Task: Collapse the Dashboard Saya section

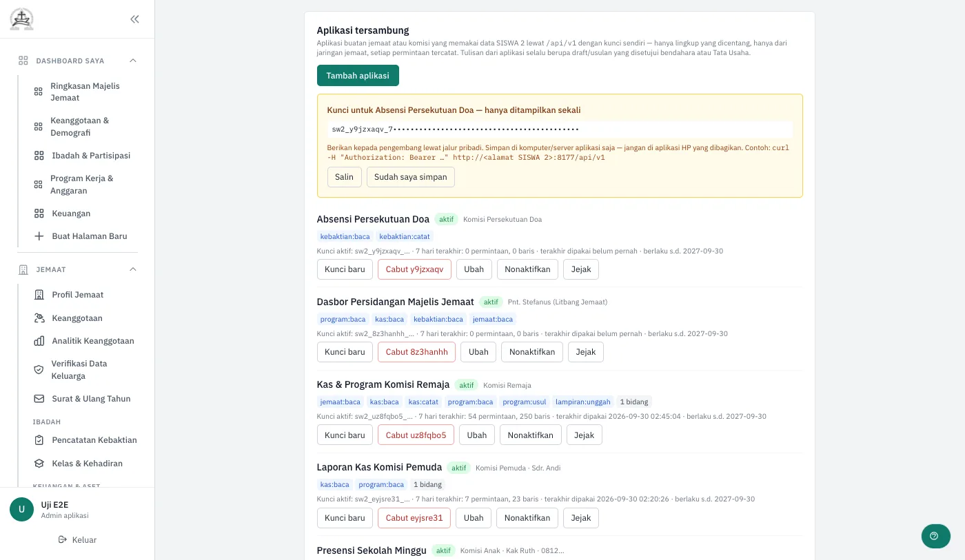Action: (x=133, y=61)
